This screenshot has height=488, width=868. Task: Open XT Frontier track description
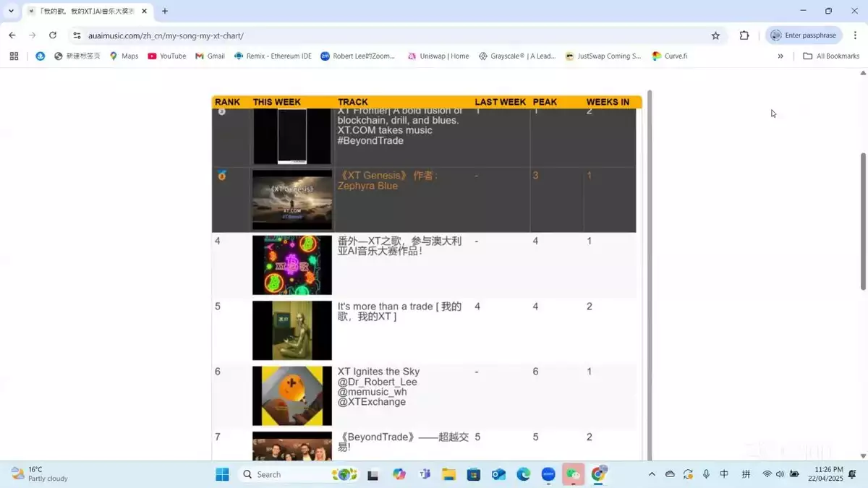pyautogui.click(x=399, y=127)
